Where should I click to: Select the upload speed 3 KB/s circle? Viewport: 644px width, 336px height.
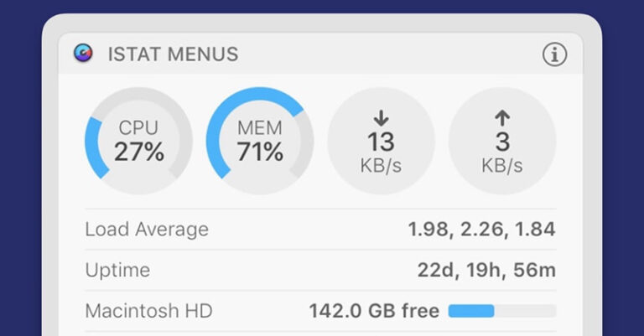pyautogui.click(x=502, y=141)
